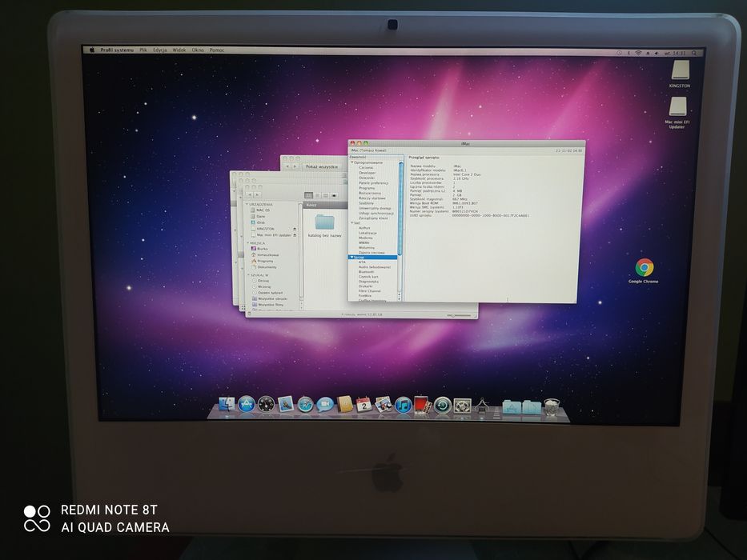Launch iTunes from the Dock

pyautogui.click(x=403, y=406)
